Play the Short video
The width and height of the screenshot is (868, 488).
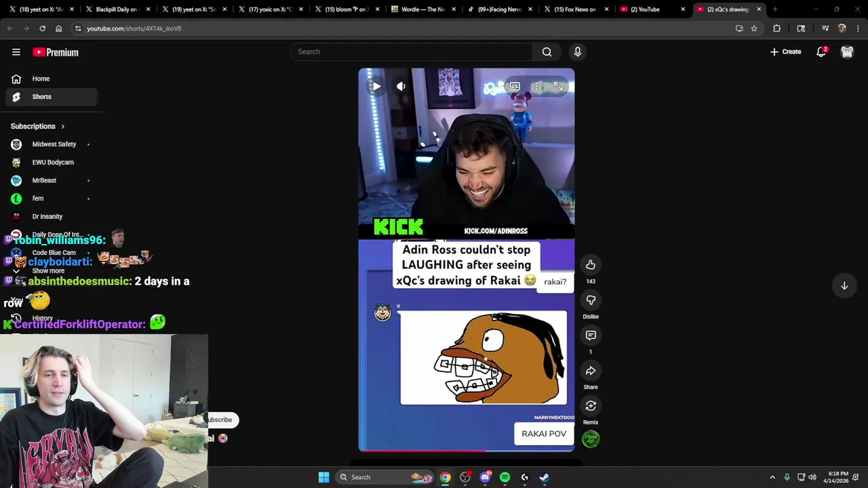tap(376, 86)
